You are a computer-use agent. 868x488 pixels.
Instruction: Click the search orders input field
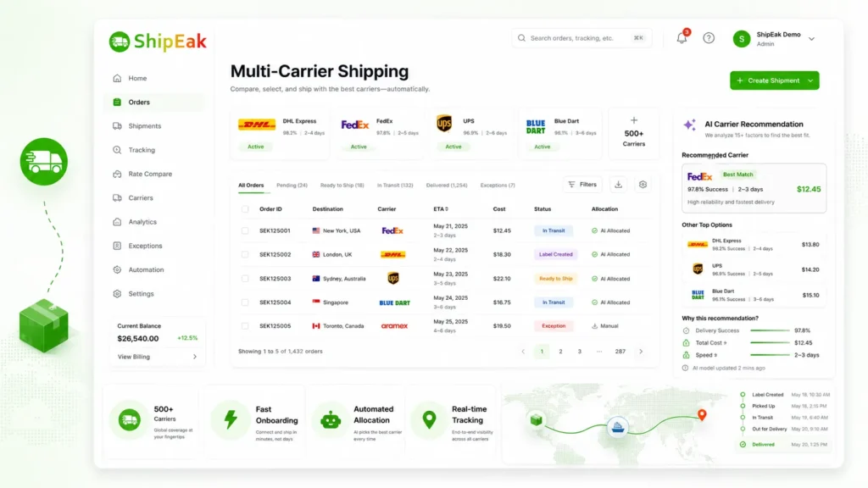(581, 38)
